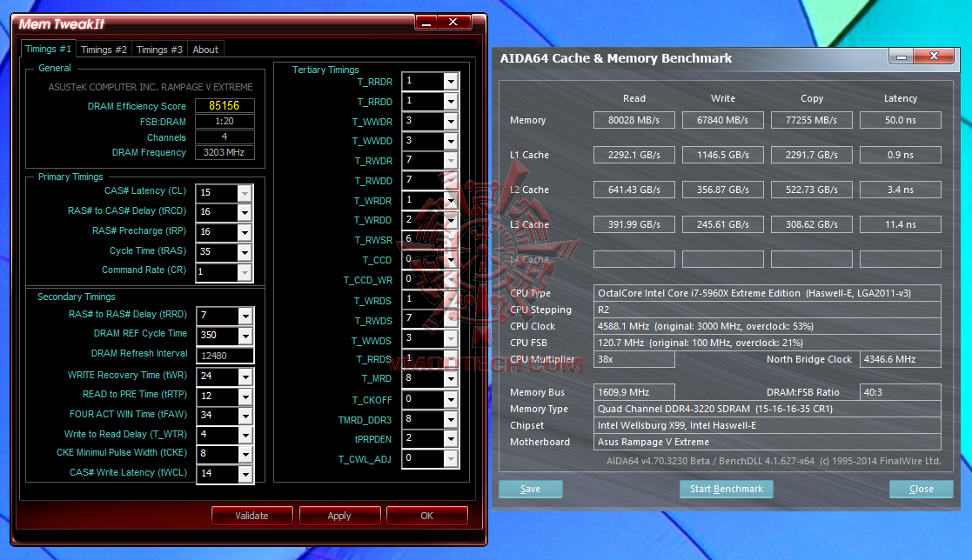
Task: Click the CPU Type field with i7-5960X
Action: click(767, 293)
